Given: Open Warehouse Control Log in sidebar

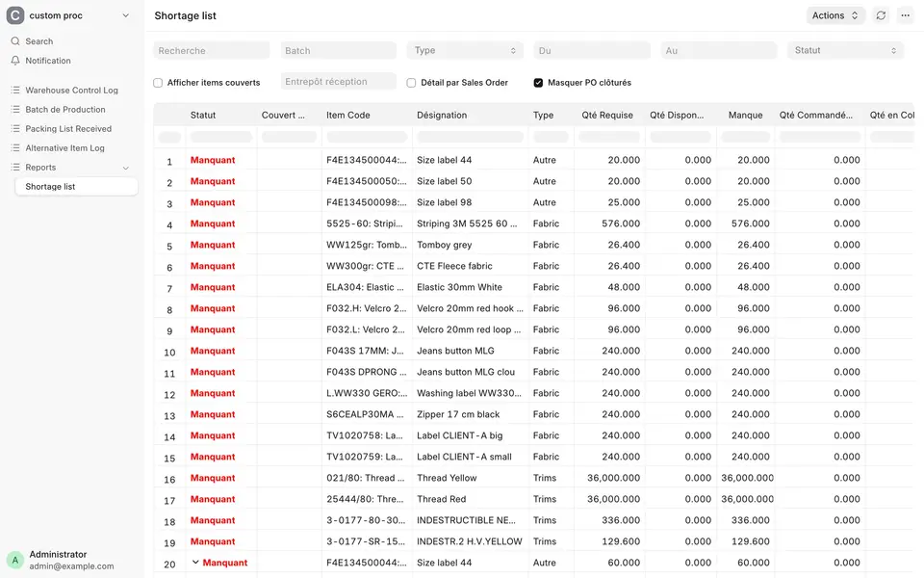Looking at the screenshot, I should [71, 91].
